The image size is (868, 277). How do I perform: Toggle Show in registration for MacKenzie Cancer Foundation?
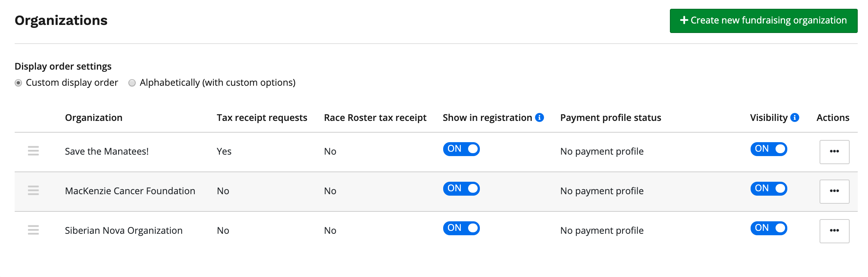tap(461, 189)
